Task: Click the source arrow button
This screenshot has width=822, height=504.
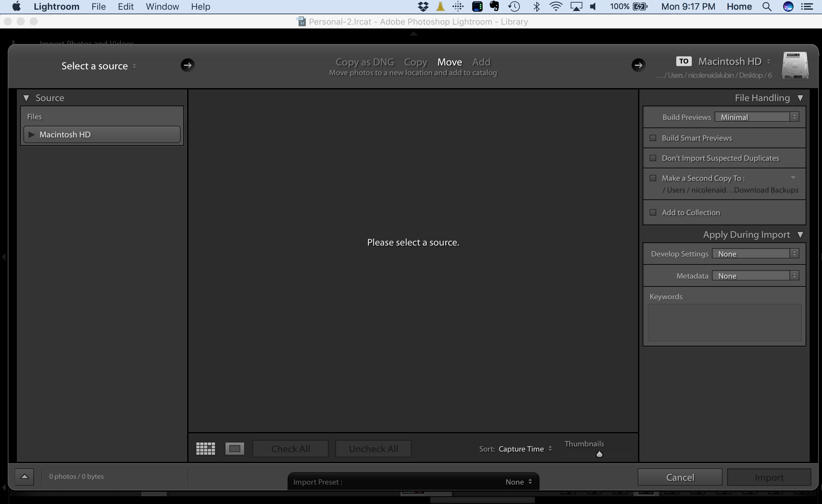Action: point(188,65)
